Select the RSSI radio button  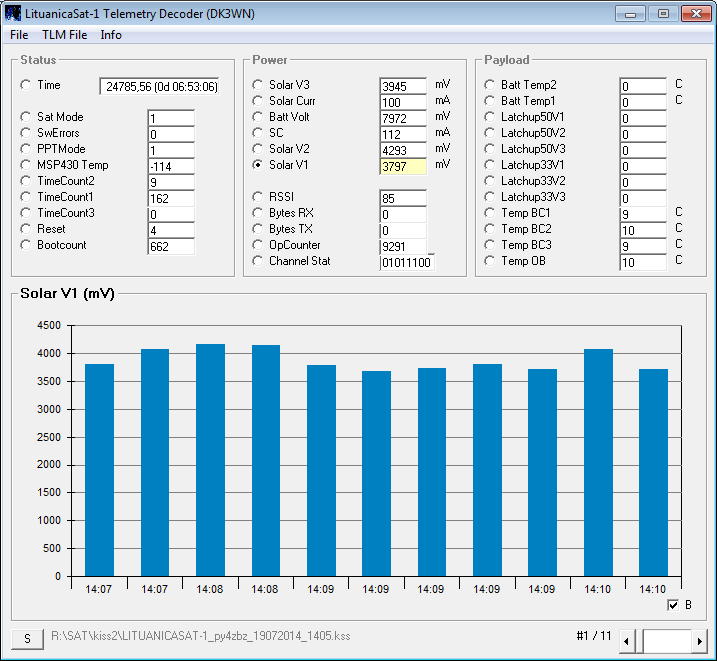click(258, 197)
